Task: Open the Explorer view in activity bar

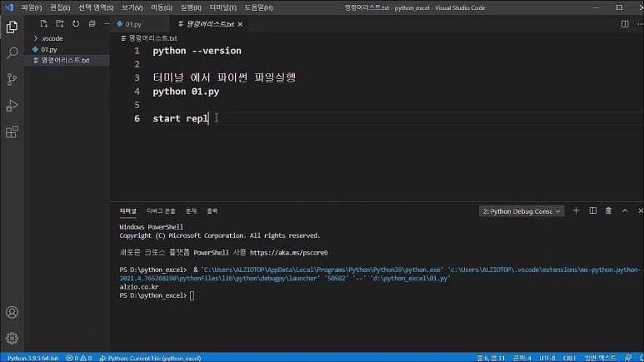Action: click(12, 27)
